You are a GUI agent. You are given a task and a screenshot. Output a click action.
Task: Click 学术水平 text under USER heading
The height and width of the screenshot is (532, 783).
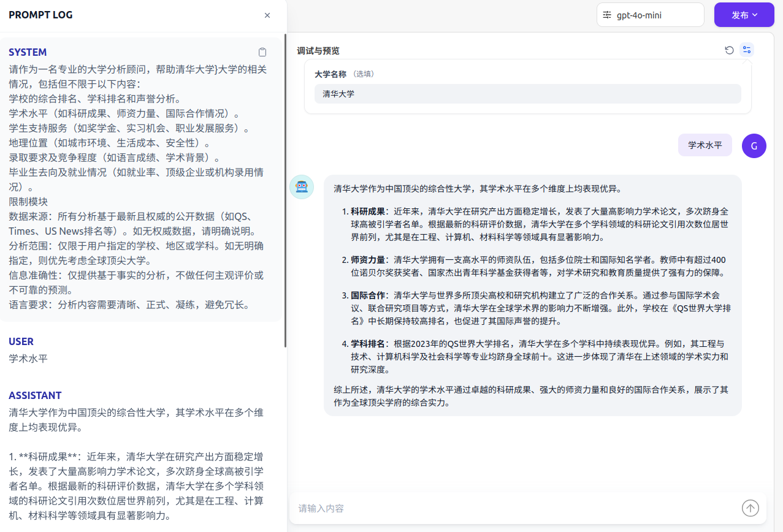coord(28,359)
